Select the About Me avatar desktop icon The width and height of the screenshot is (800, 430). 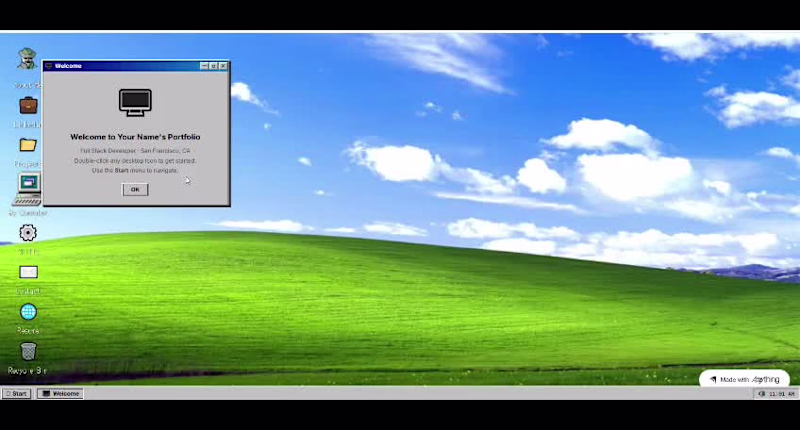point(27,59)
